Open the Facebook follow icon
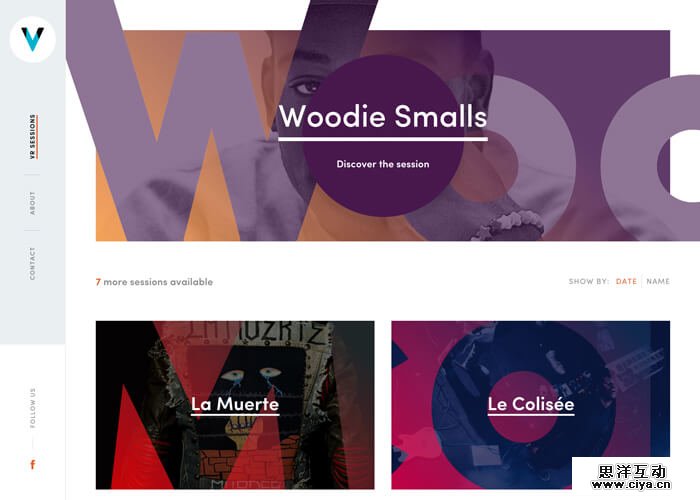Screen dimensions: 700x500 point(33,465)
